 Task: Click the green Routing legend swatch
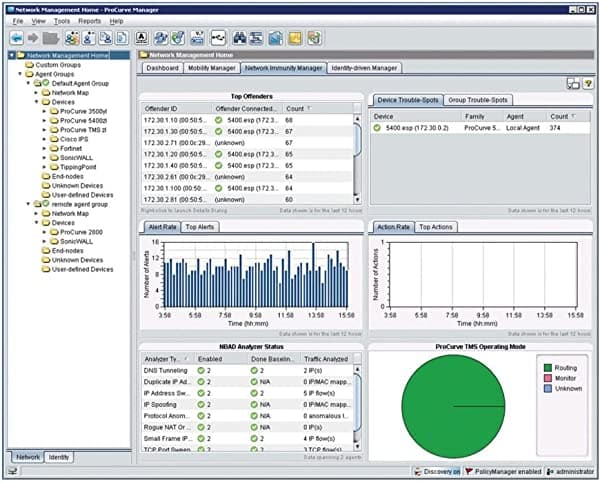tap(548, 368)
